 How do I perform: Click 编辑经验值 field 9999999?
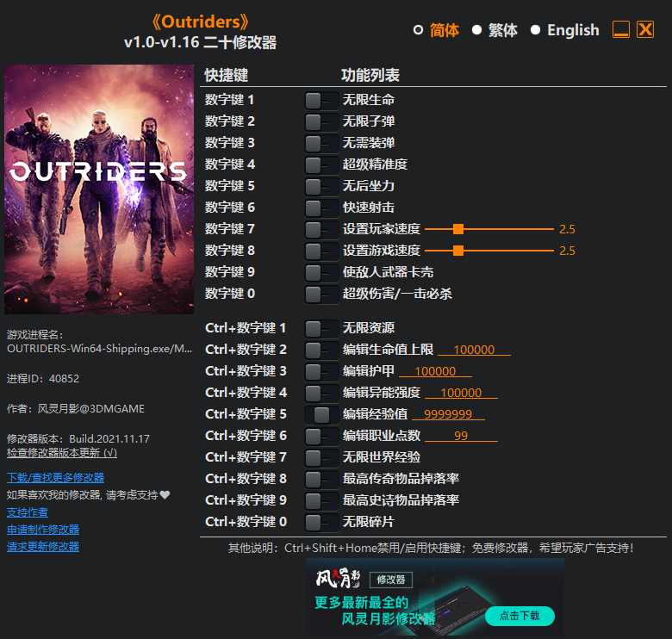click(448, 413)
